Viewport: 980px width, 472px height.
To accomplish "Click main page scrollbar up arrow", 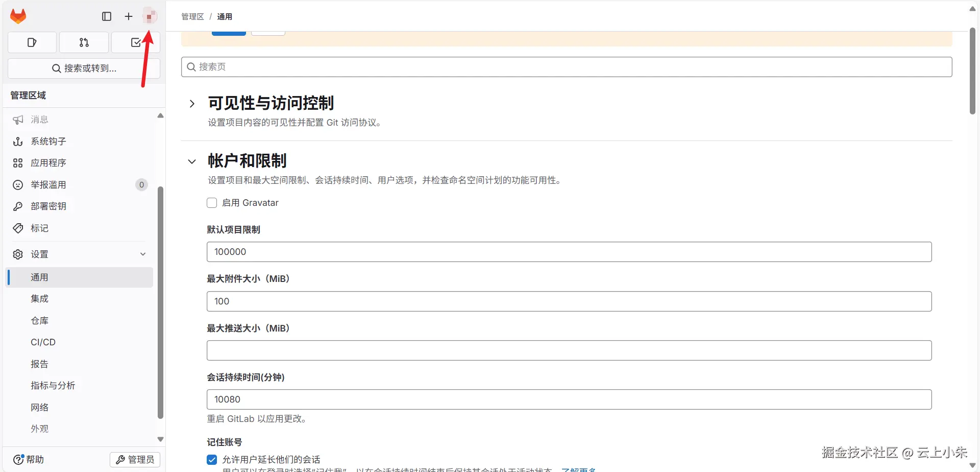I will click(x=972, y=9).
